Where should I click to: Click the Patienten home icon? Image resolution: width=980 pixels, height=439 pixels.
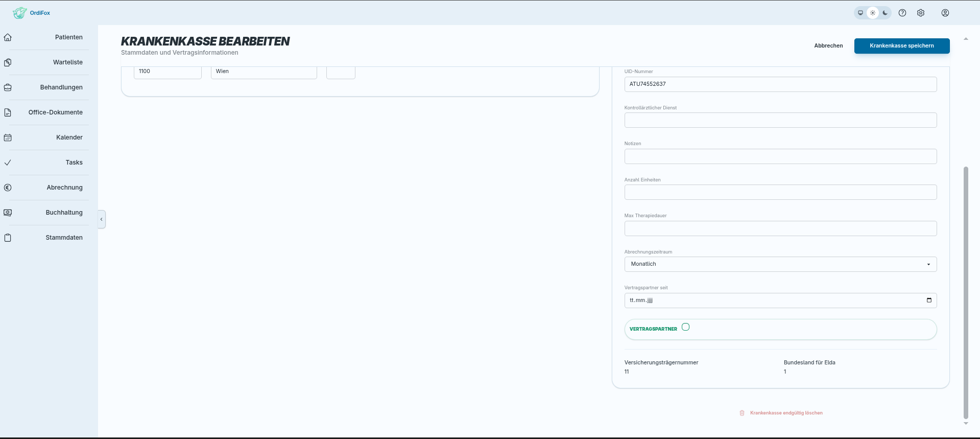click(x=8, y=37)
